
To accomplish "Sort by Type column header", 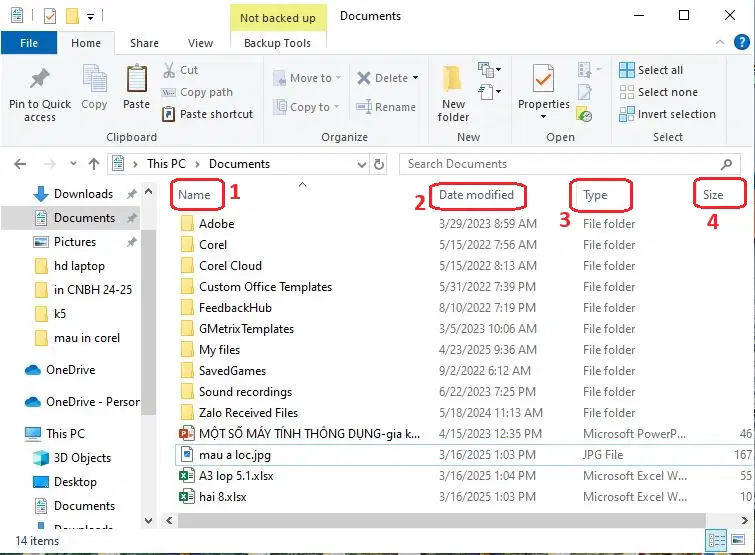I will coord(595,195).
